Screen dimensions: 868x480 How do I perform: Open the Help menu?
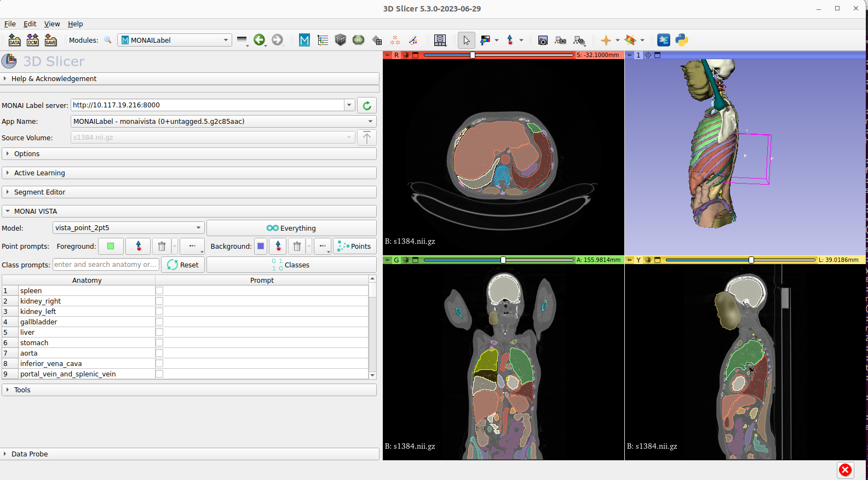[x=76, y=24]
